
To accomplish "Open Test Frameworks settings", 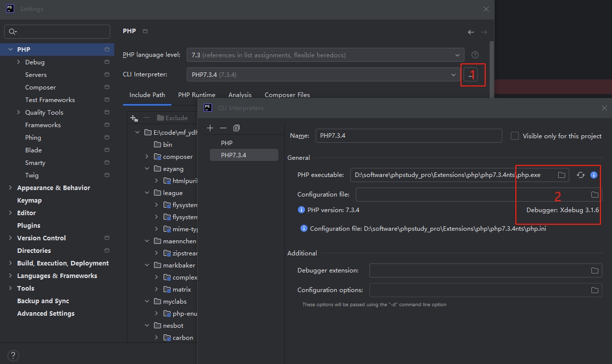I will (50, 100).
